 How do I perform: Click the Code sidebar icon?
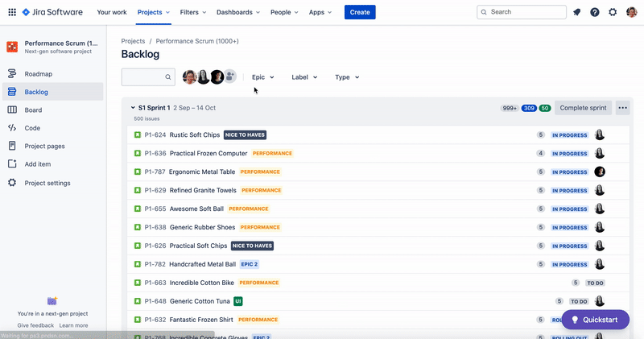tap(12, 128)
